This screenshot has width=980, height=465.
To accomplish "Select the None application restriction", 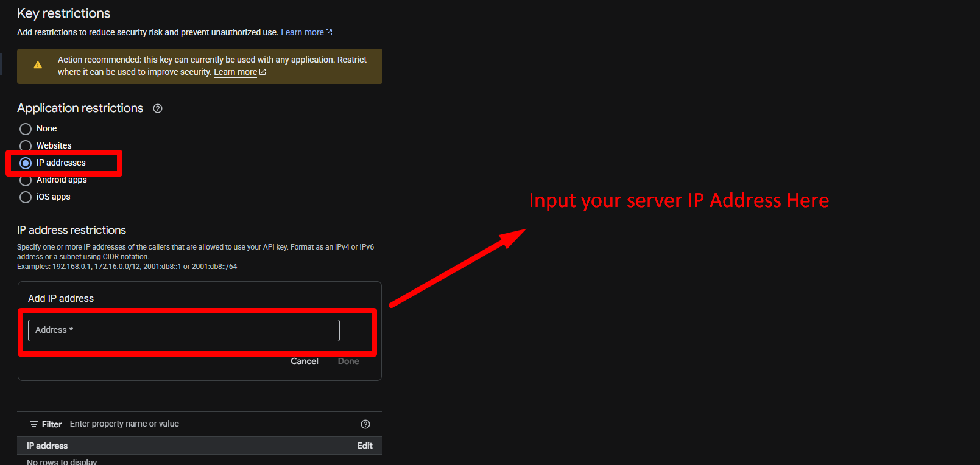I will (x=26, y=129).
